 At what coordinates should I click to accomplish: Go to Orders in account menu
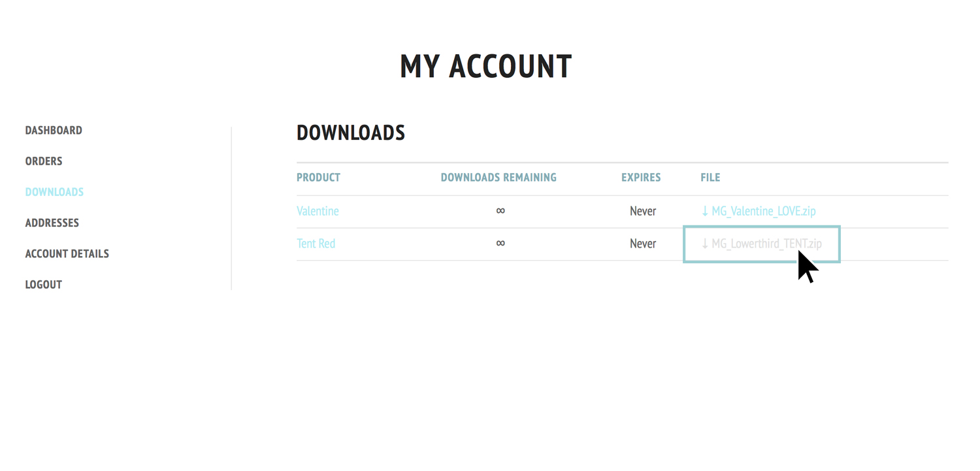pyautogui.click(x=44, y=161)
